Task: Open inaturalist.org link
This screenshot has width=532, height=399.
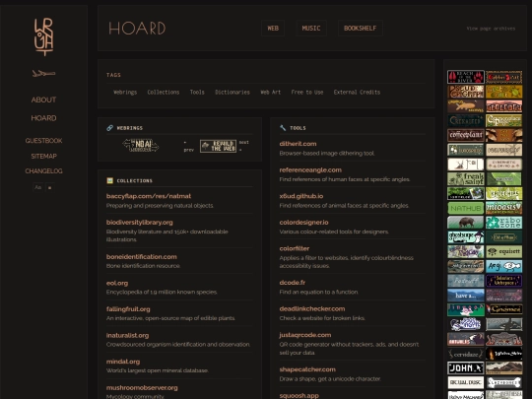Action: (127, 335)
